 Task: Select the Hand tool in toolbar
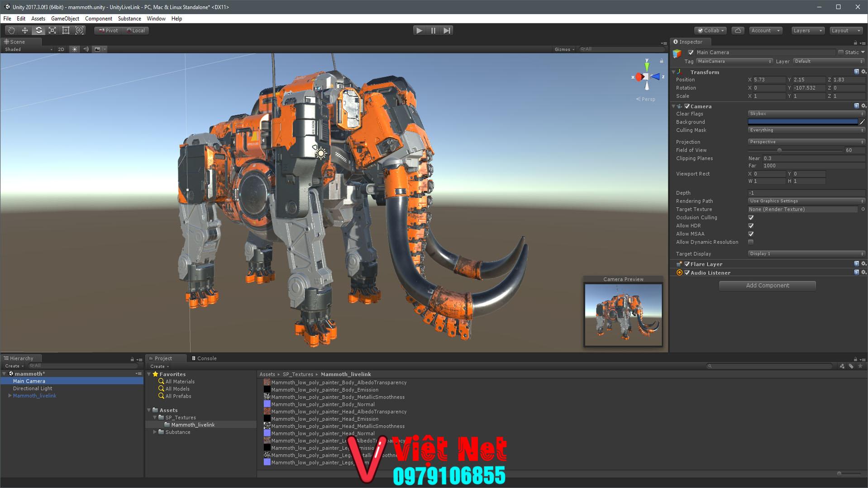coord(11,30)
